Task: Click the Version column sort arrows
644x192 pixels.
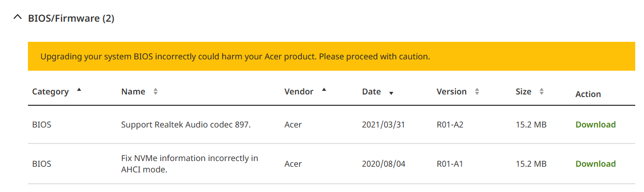Action: [x=477, y=91]
